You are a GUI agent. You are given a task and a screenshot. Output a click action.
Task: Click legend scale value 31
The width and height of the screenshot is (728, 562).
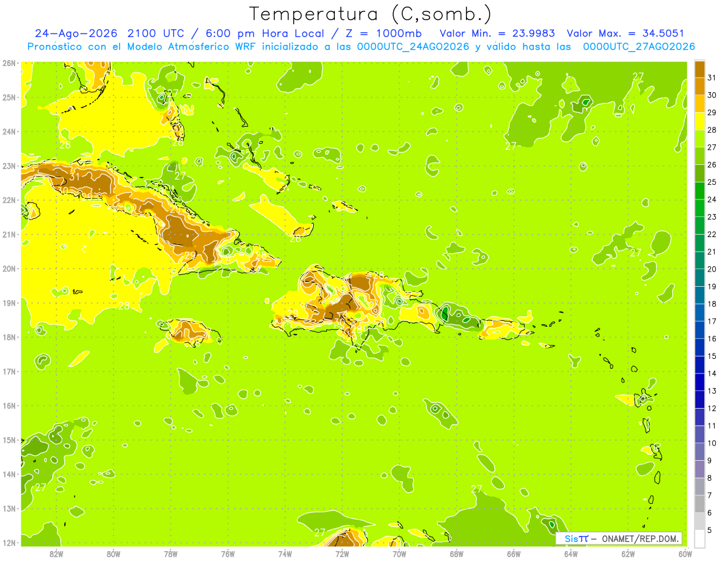click(712, 78)
